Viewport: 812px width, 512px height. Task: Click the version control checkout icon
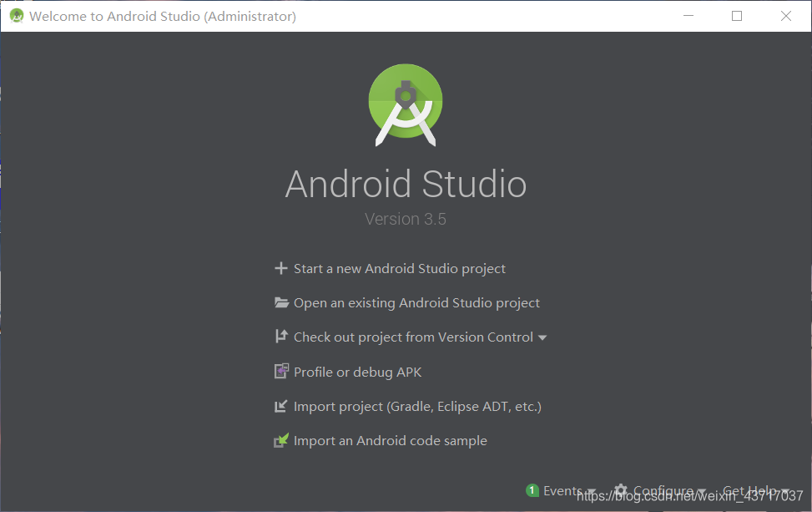point(281,337)
